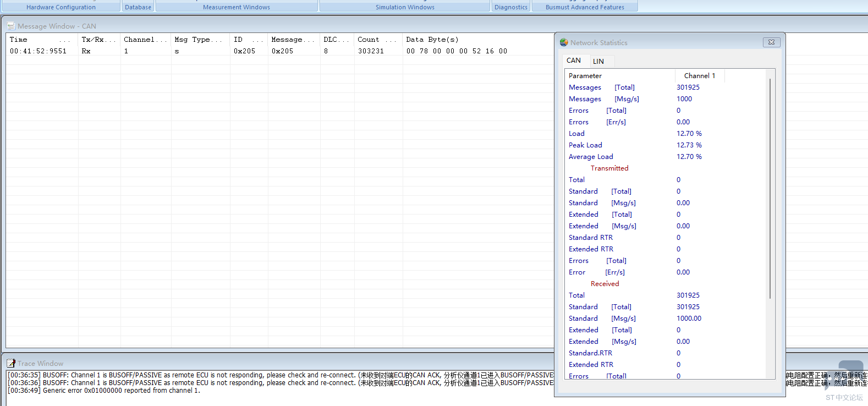Switch to the CAN statistics tab
Viewport: 868px width, 406px height.
pos(574,61)
